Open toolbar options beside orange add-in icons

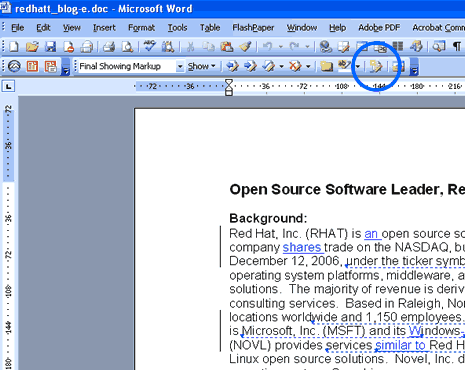66,67
